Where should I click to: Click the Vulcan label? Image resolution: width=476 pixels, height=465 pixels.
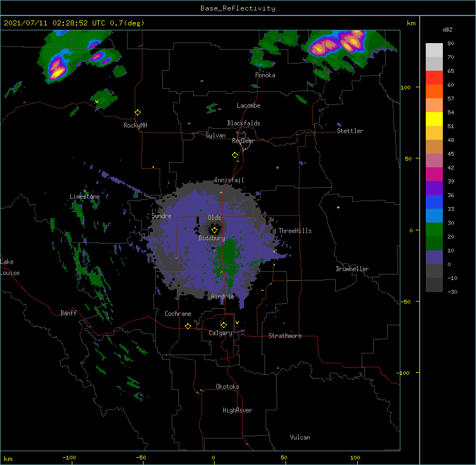[300, 437]
